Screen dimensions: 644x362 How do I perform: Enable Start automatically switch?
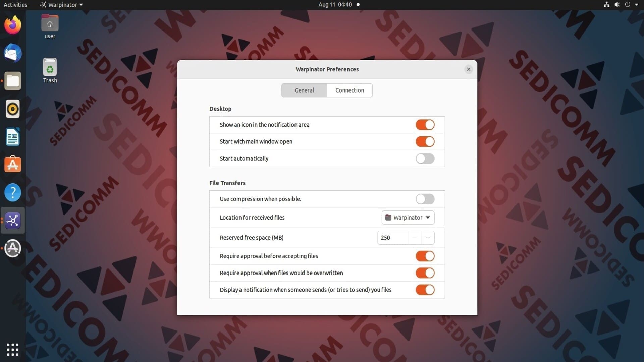pos(425,158)
